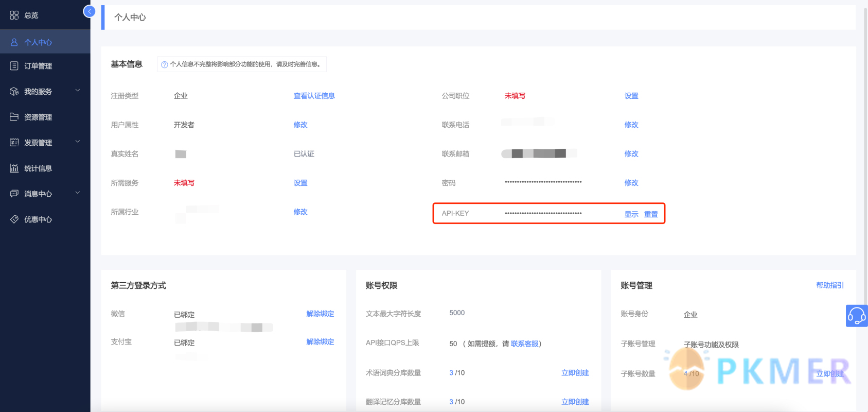
Task: Open the customer service headset widget
Action: coord(857,316)
